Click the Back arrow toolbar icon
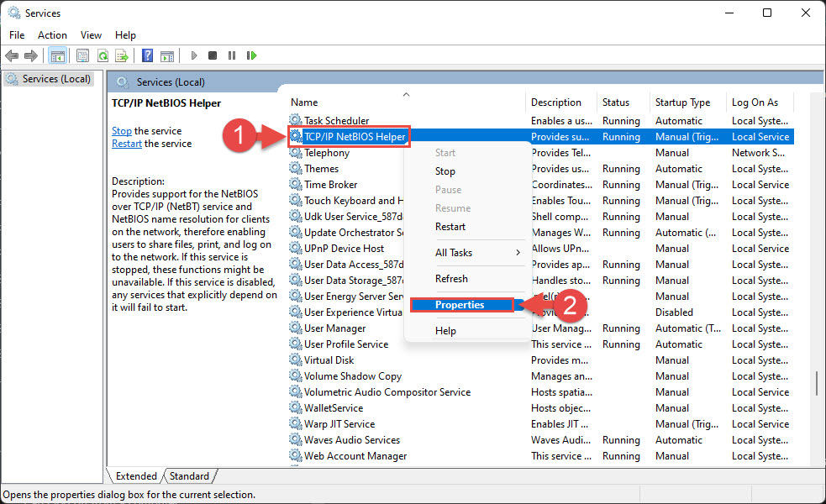Image resolution: width=826 pixels, height=504 pixels. click(x=12, y=55)
